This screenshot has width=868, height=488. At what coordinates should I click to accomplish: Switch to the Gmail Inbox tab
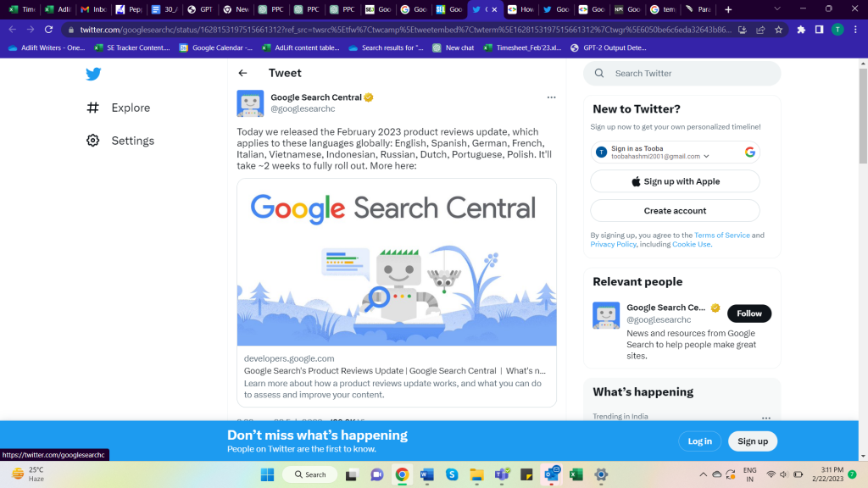click(93, 9)
